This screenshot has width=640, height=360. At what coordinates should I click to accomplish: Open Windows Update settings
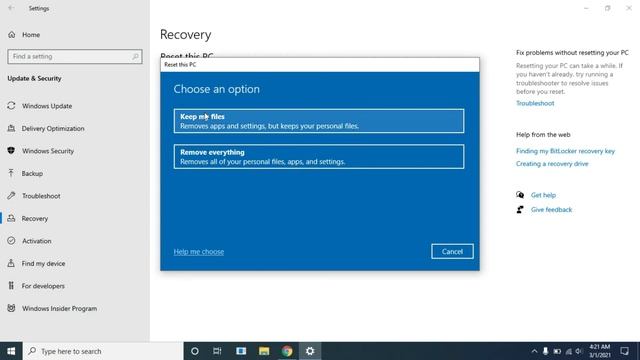[x=47, y=106]
